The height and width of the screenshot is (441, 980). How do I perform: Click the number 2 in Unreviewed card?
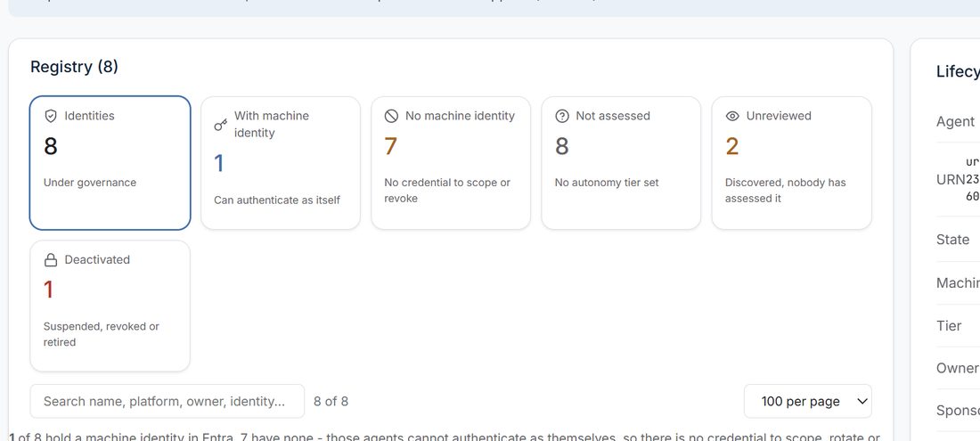click(731, 146)
